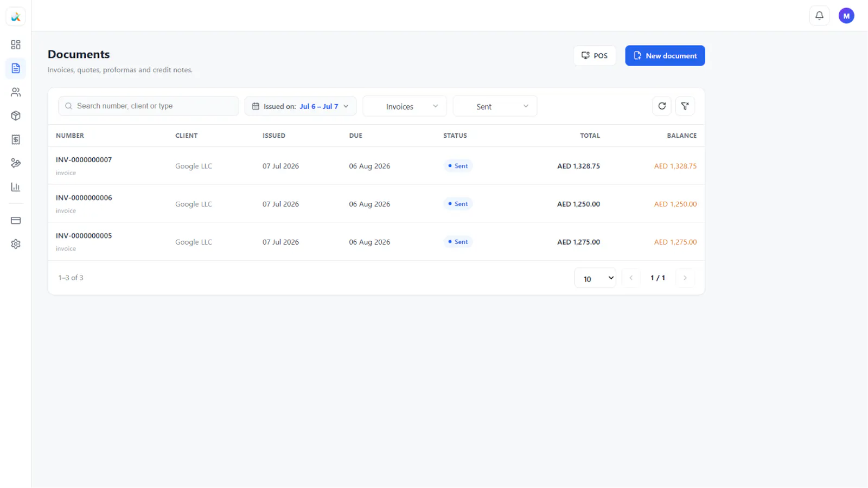868x488 pixels.
Task: Expand the Invoices type dropdown
Action: 405,106
